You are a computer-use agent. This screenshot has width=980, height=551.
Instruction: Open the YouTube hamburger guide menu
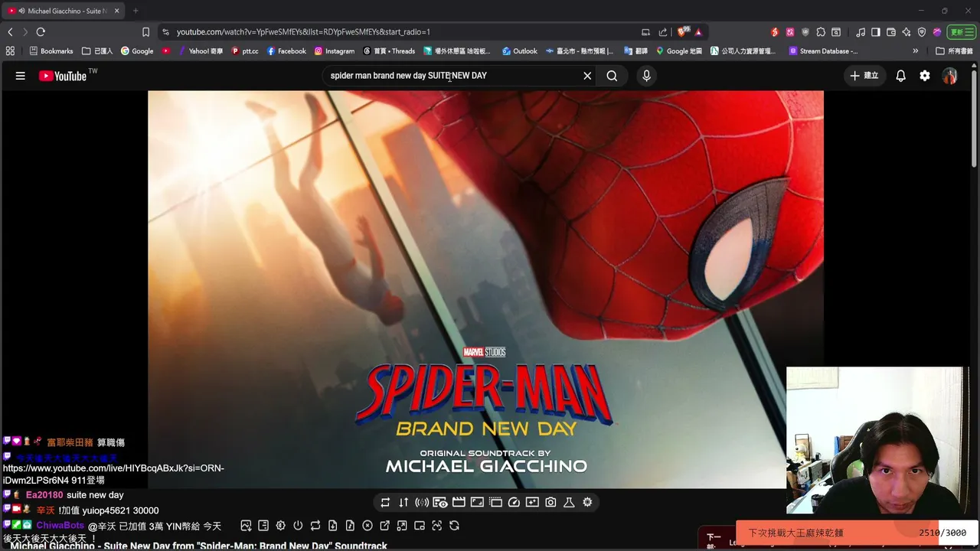point(21,76)
